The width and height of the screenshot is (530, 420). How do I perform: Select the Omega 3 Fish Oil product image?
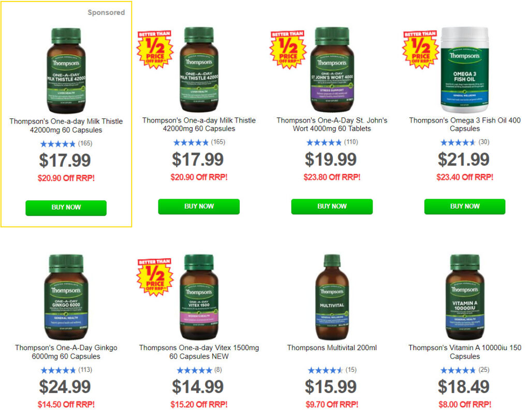[465, 70]
